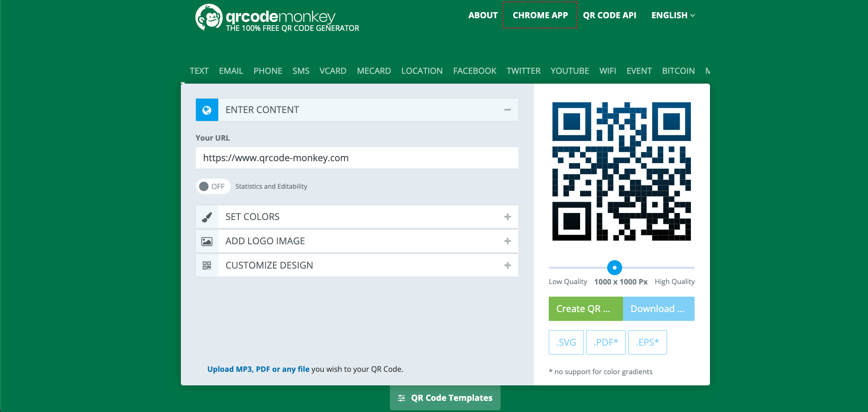
Task: Click the Customize Design section title
Action: (269, 265)
